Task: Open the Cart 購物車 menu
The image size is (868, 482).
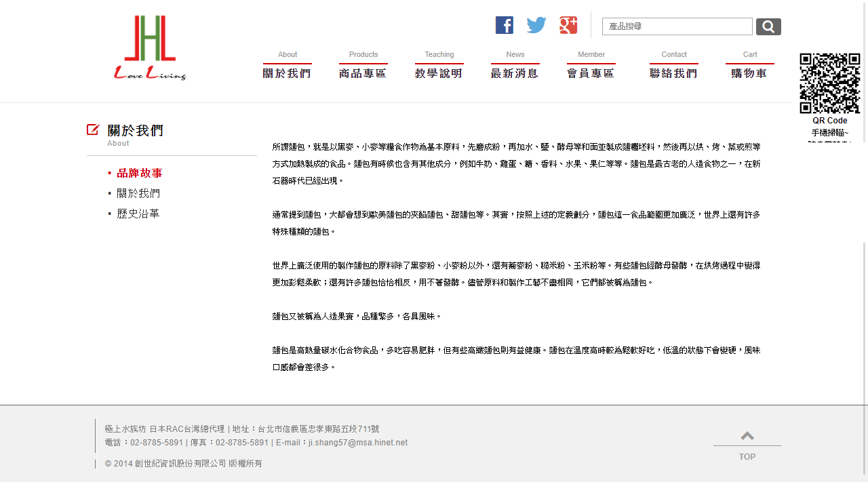Action: (x=750, y=65)
